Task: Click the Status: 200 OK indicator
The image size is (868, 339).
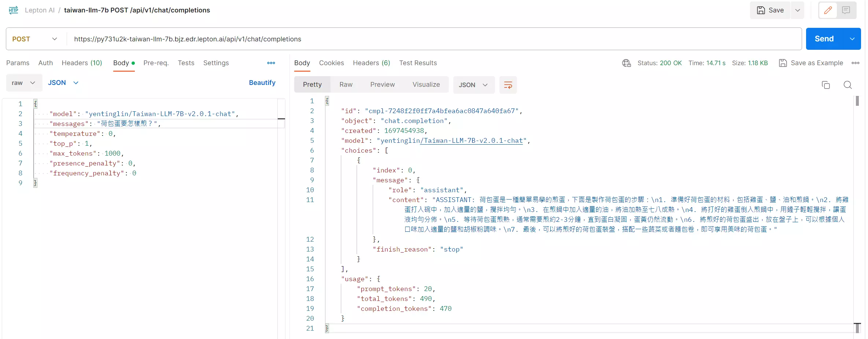Action: pyautogui.click(x=660, y=63)
